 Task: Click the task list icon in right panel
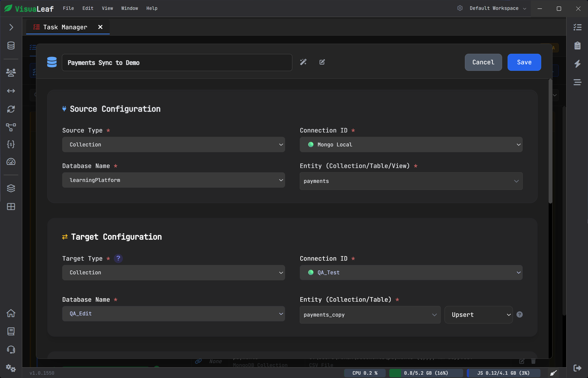(x=577, y=27)
